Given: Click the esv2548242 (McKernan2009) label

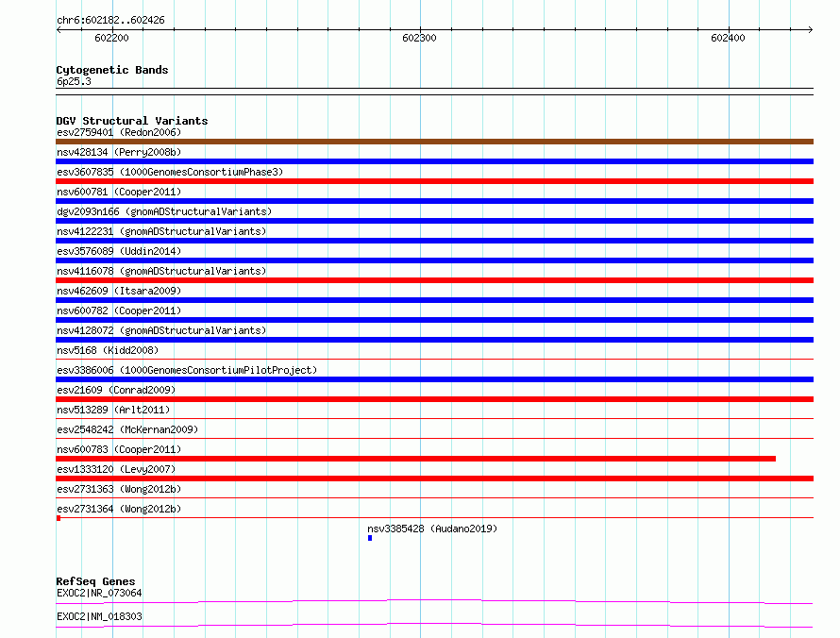Looking at the screenshot, I should click(127, 429).
